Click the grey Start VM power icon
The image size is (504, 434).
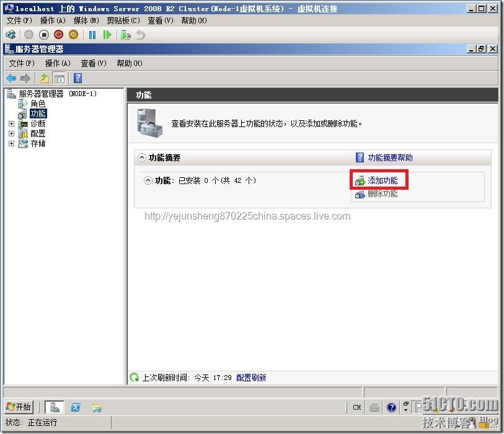pos(29,35)
